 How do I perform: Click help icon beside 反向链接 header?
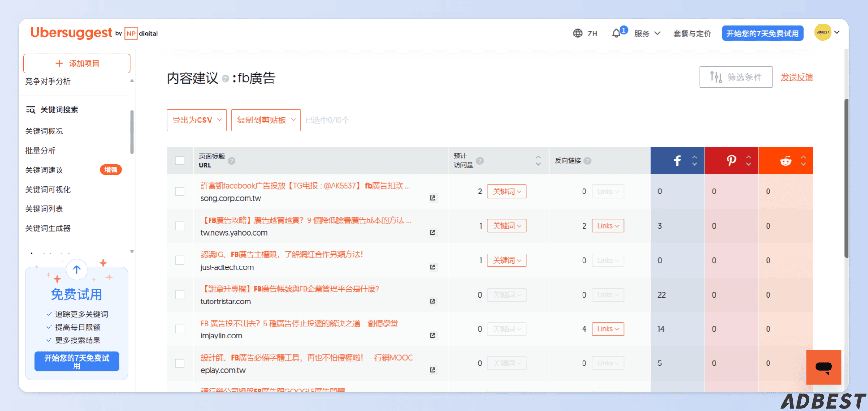coord(587,161)
